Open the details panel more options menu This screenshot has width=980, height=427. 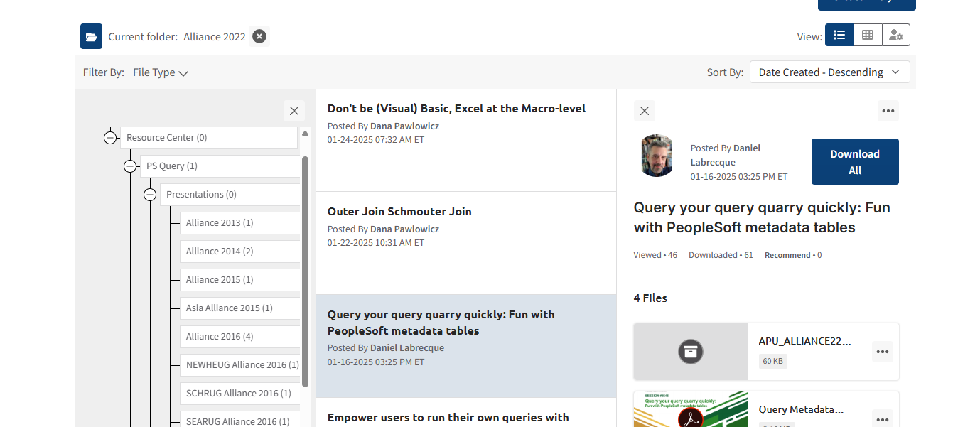888,111
